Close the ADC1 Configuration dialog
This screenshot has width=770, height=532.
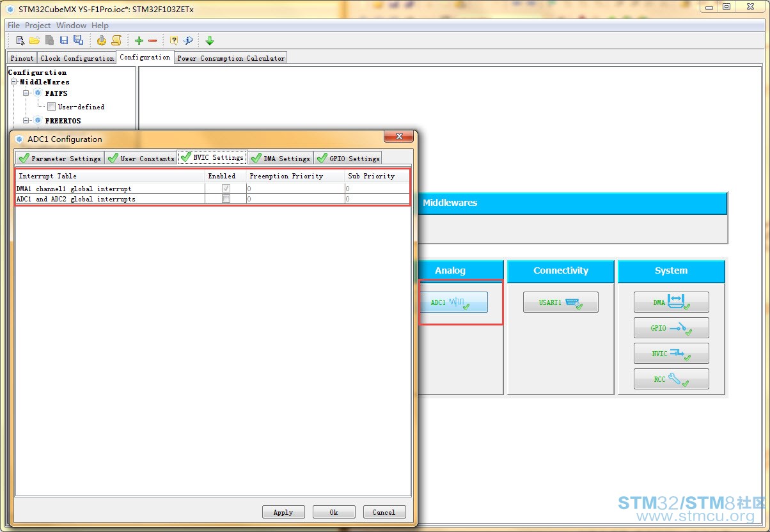[x=399, y=137]
